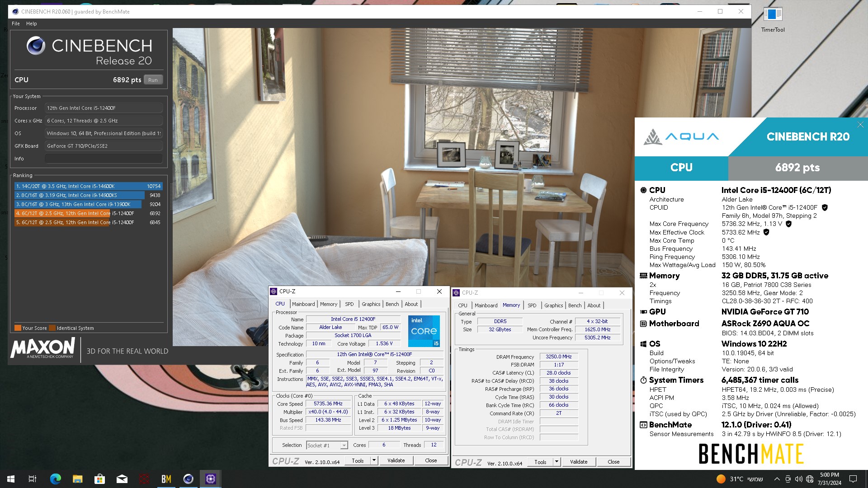The width and height of the screenshot is (868, 488).
Task: Click the weather widget showing 31°C
Action: (740, 479)
